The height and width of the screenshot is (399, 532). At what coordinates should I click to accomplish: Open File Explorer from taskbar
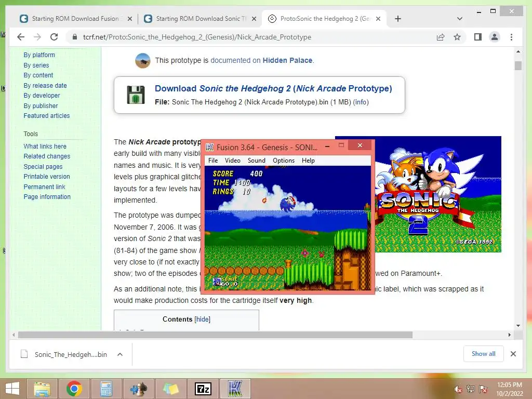point(42,389)
